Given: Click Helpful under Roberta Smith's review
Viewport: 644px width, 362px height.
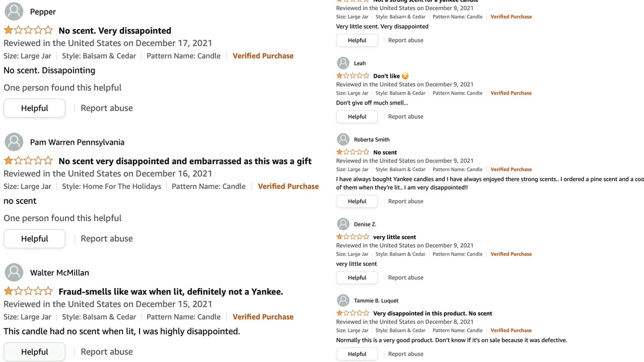Looking at the screenshot, I should [357, 201].
